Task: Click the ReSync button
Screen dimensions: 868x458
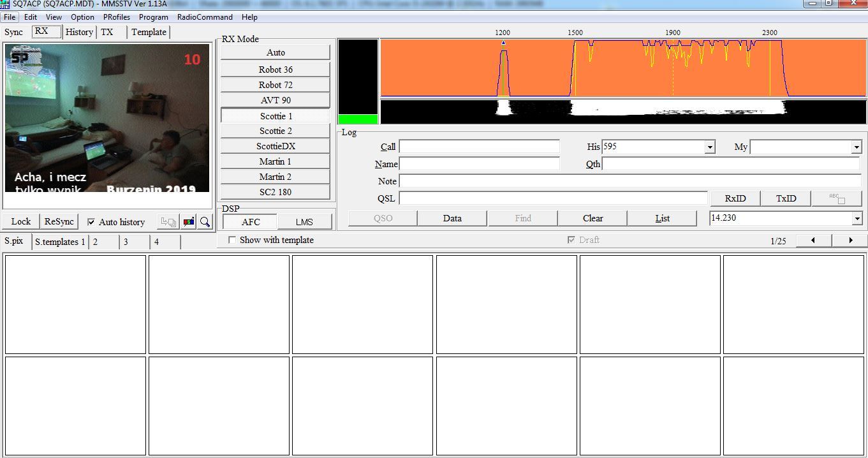Action: 59,221
